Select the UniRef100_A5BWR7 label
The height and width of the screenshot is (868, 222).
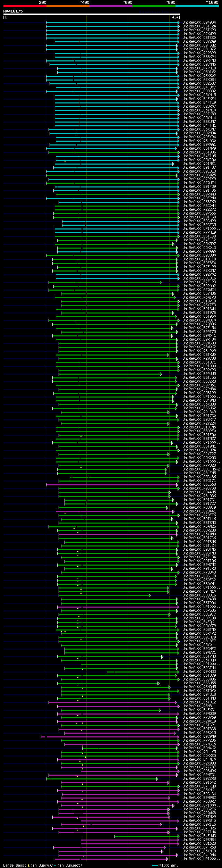[x=199, y=801]
